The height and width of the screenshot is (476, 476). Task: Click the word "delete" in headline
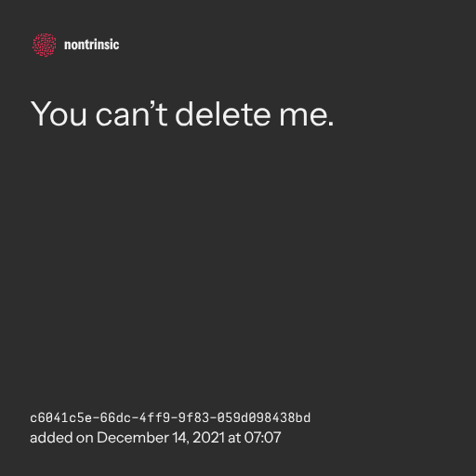click(223, 114)
